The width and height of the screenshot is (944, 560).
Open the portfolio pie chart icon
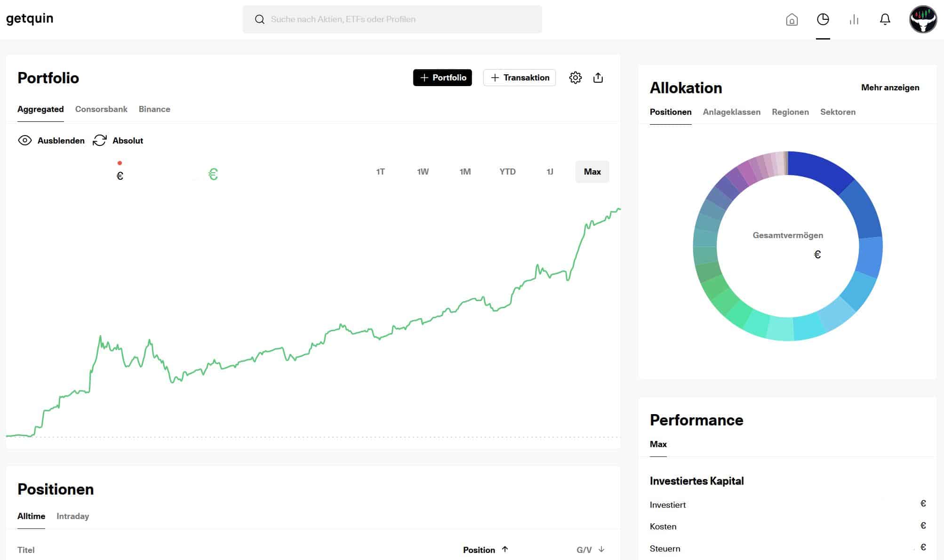[823, 19]
